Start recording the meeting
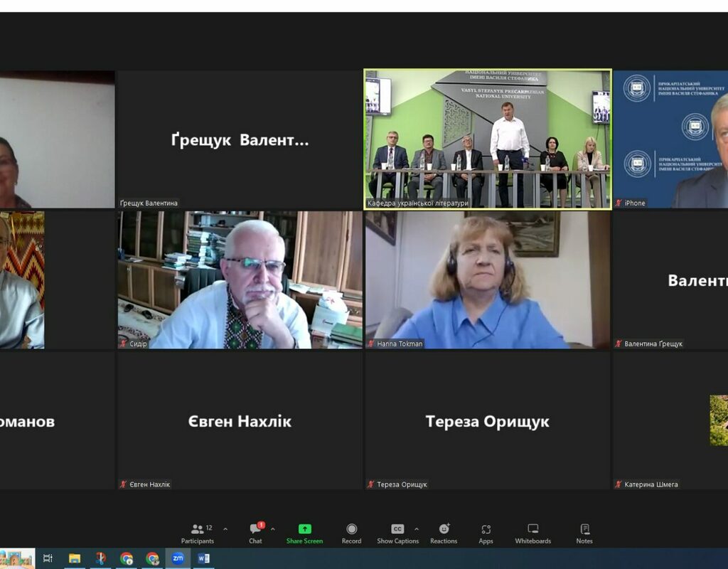 351,533
